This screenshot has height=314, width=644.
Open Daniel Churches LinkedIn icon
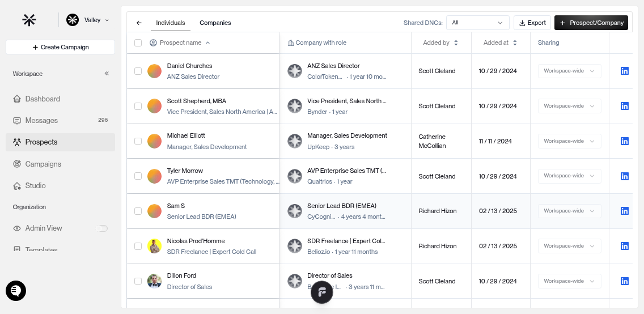tap(625, 71)
